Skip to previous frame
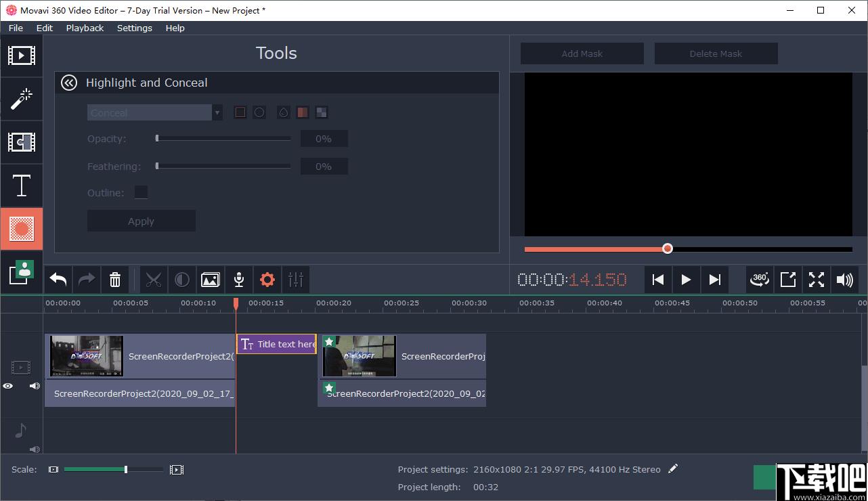This screenshot has height=501, width=868. [x=657, y=280]
